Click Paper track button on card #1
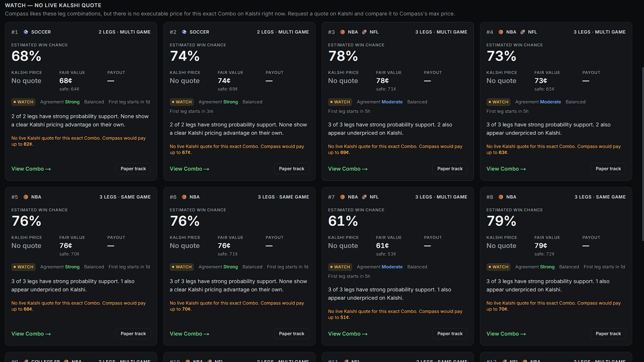This screenshot has height=362, width=644. point(133,169)
